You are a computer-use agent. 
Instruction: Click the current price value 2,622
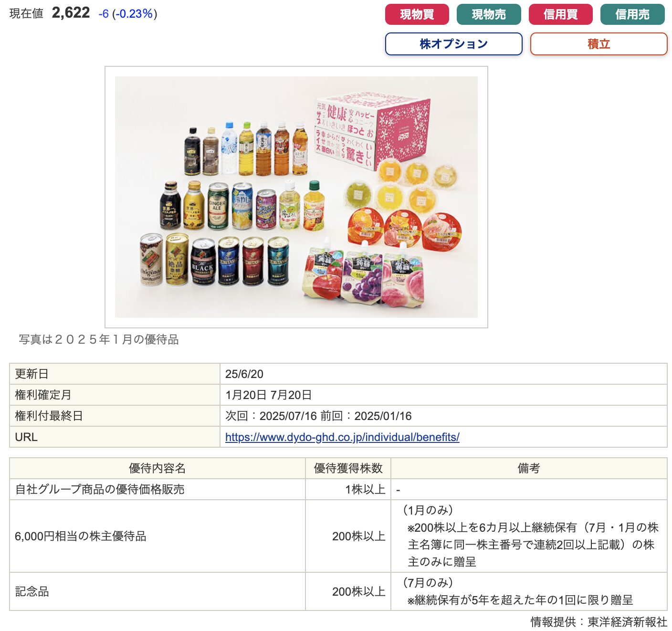tap(71, 13)
